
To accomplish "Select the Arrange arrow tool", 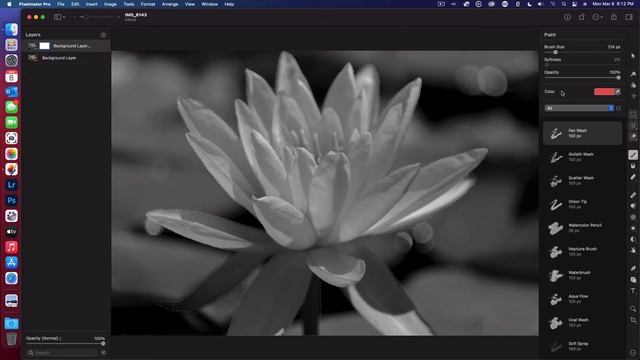I will pyautogui.click(x=633, y=56).
